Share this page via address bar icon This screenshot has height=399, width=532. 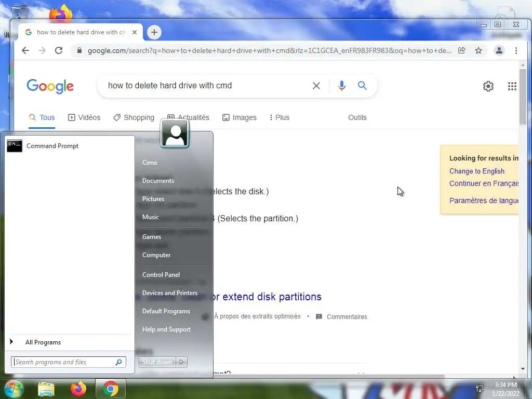(461, 50)
